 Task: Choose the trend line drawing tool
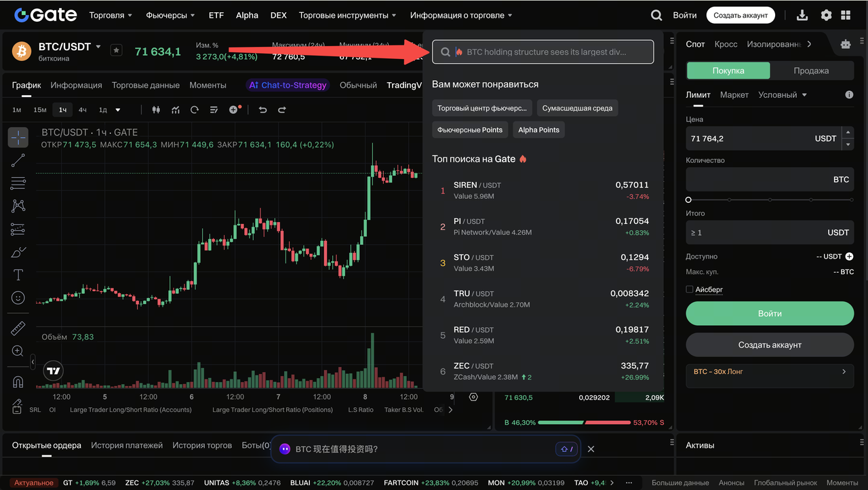(18, 160)
